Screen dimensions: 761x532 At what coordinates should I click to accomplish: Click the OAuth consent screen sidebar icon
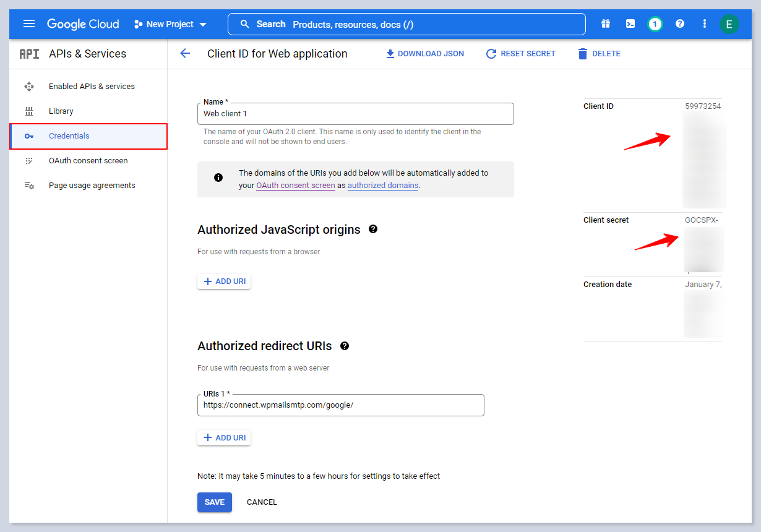[29, 161]
